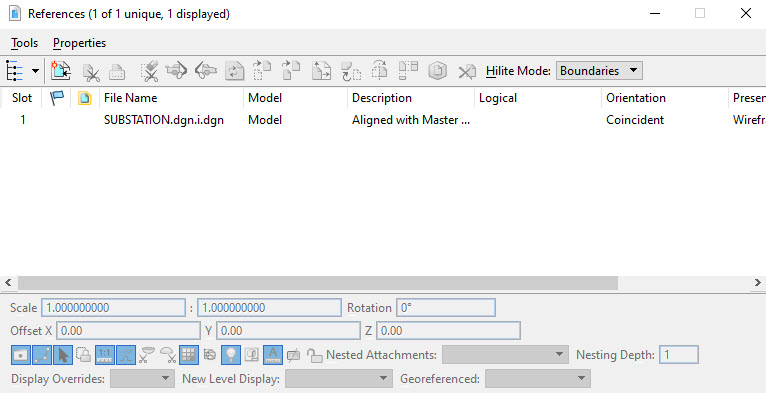Click the document column header icon

click(x=85, y=98)
